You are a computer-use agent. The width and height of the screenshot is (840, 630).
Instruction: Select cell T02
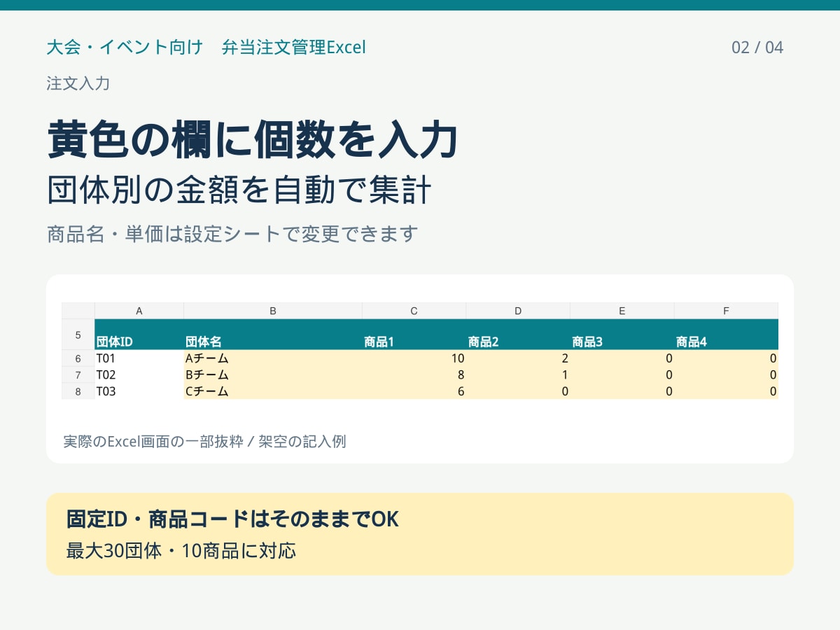[x=139, y=374]
